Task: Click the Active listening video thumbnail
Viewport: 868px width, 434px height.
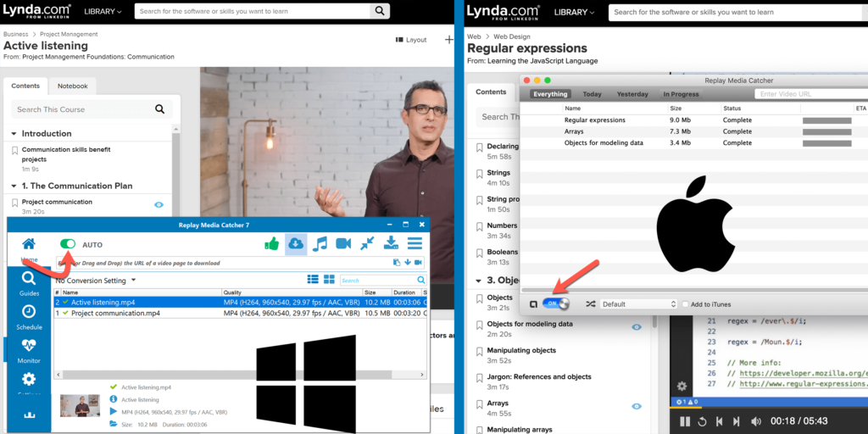Action: tap(81, 405)
